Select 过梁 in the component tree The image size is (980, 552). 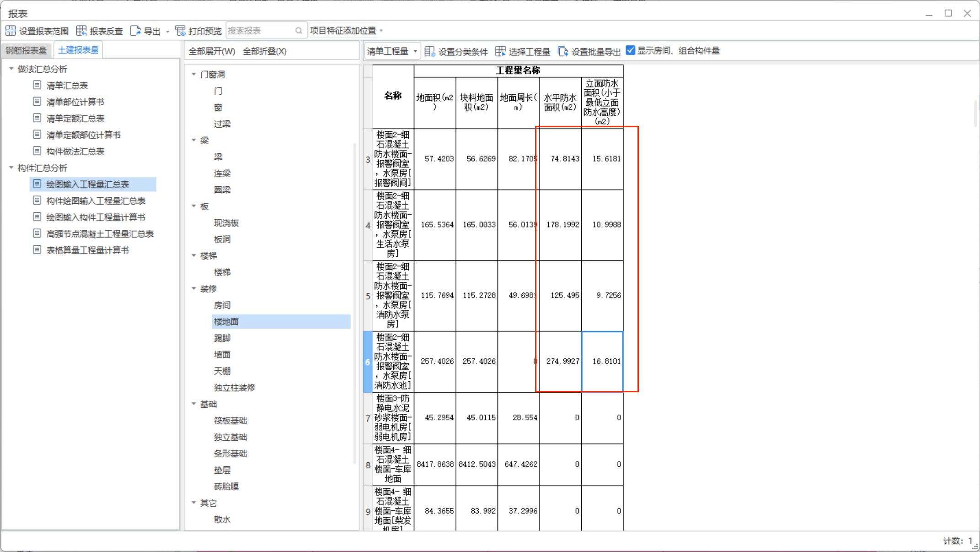pyautogui.click(x=222, y=124)
